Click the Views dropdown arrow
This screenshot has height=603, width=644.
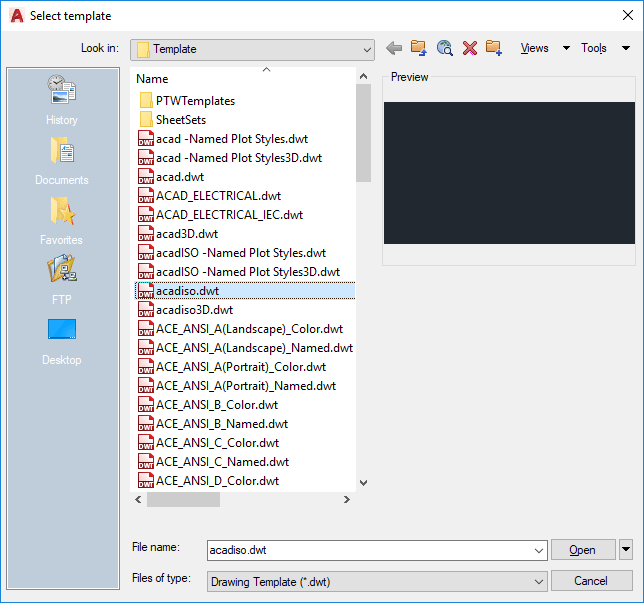[x=566, y=48]
